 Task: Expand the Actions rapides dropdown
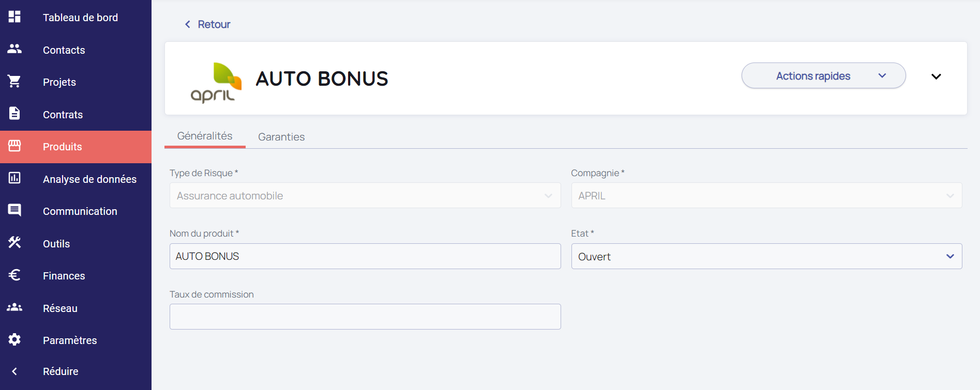click(823, 76)
